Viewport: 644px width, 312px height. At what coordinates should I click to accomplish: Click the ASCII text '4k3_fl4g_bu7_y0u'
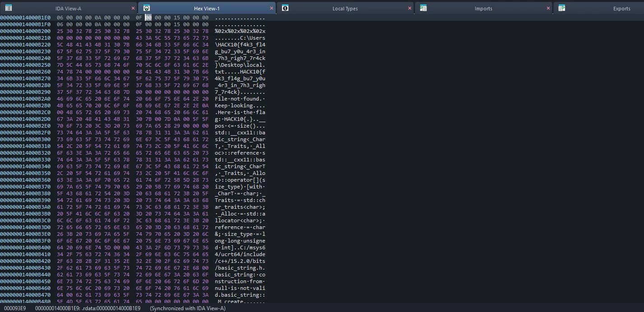[x=240, y=78]
